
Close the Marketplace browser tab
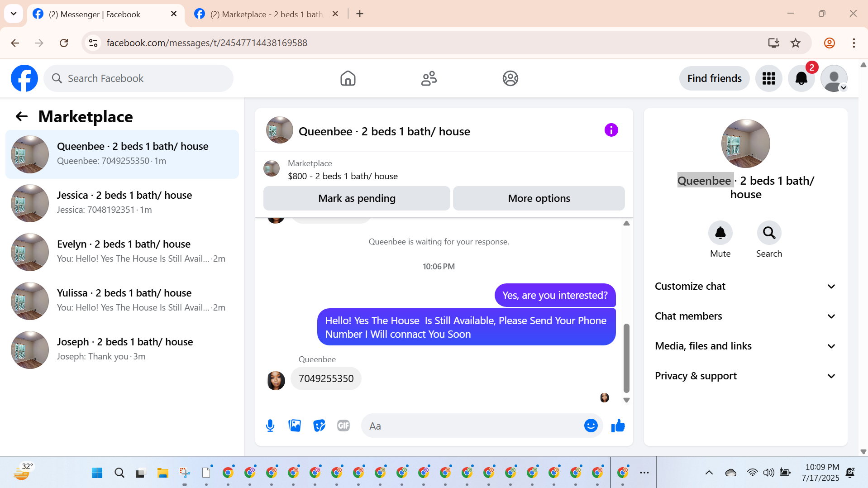(x=335, y=14)
